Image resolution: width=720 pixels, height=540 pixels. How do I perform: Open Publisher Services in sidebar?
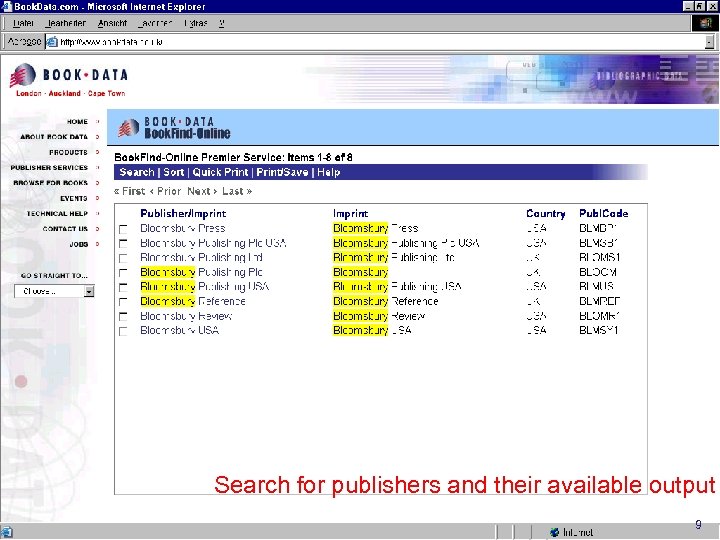coord(49,168)
